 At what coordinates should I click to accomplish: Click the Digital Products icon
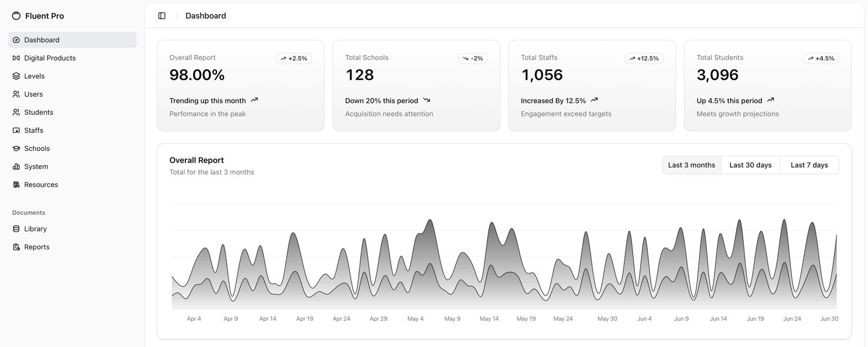coord(16,58)
